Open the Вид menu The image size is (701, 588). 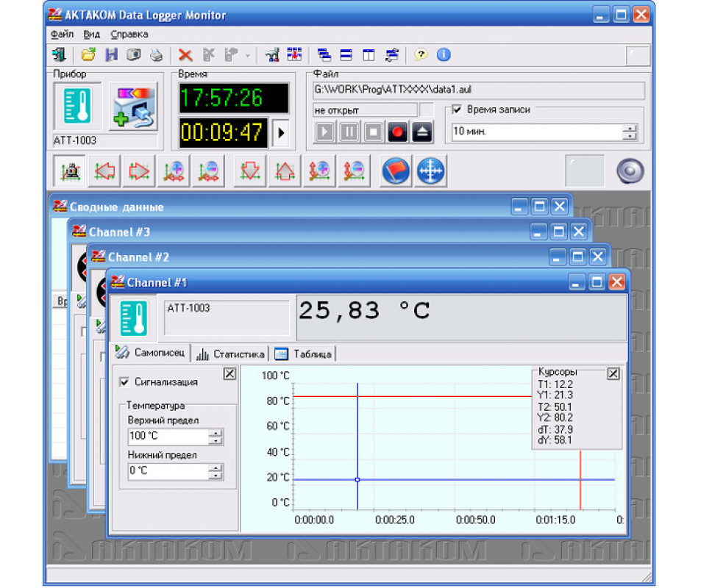tap(92, 34)
